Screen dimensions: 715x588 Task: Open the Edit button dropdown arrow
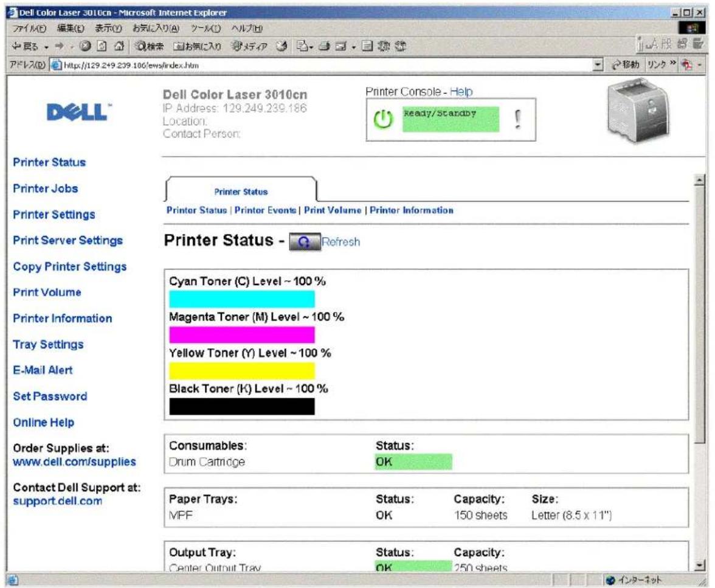coord(353,47)
